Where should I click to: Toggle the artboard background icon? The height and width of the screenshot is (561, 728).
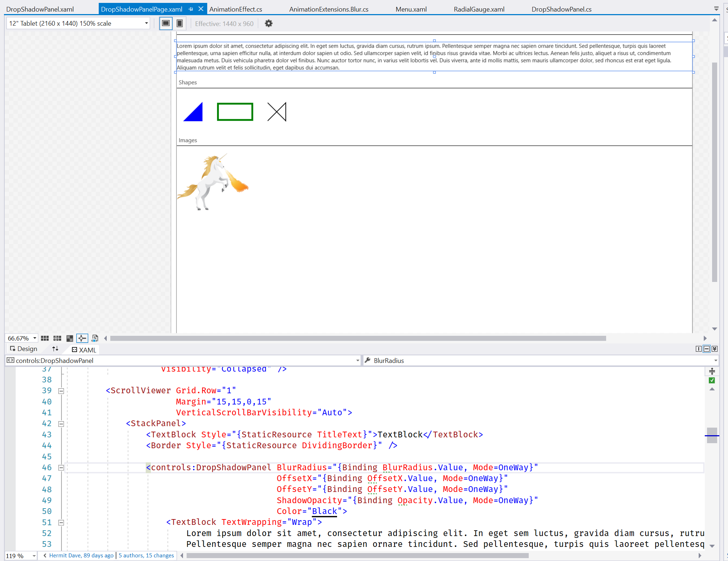tap(69, 338)
